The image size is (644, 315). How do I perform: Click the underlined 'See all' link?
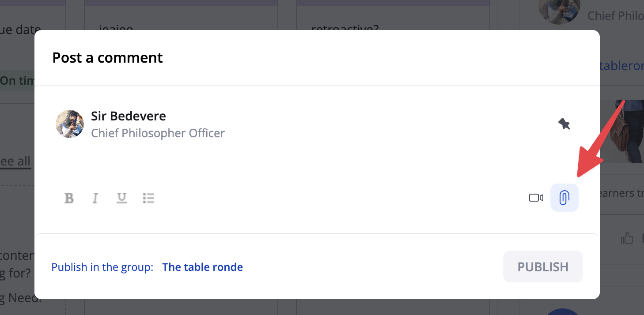pos(16,161)
